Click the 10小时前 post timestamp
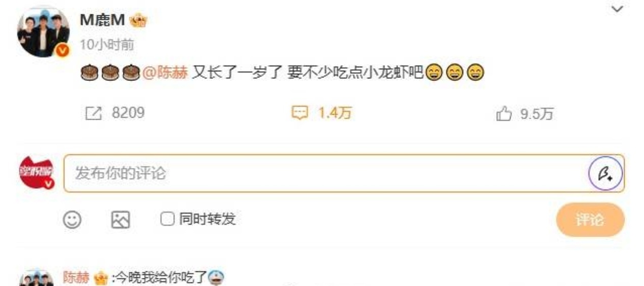 (x=107, y=45)
